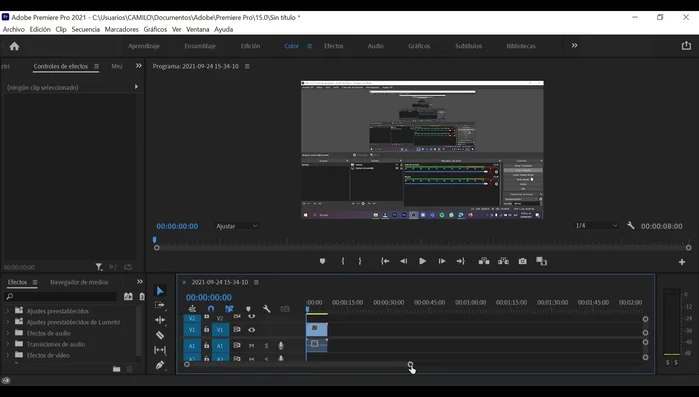Go to Out point
The image size is (699, 397).
461,261
